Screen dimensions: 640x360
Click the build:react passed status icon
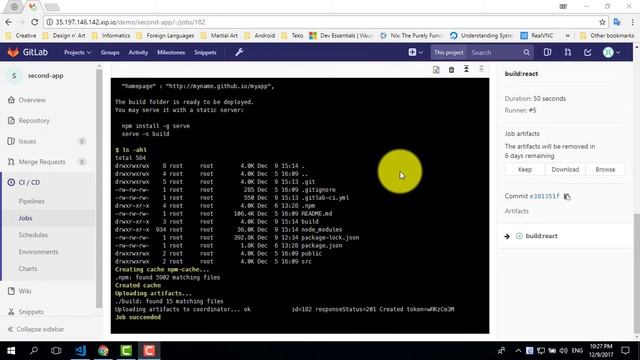tap(519, 236)
